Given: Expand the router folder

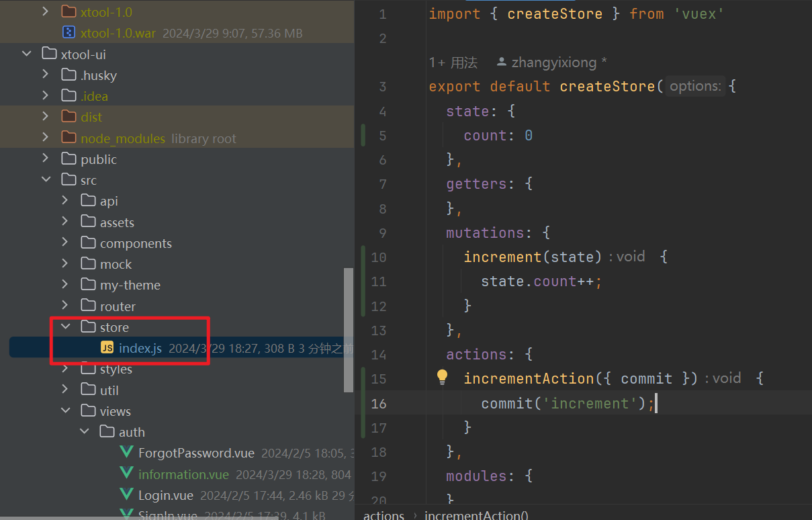Looking at the screenshot, I should [65, 306].
